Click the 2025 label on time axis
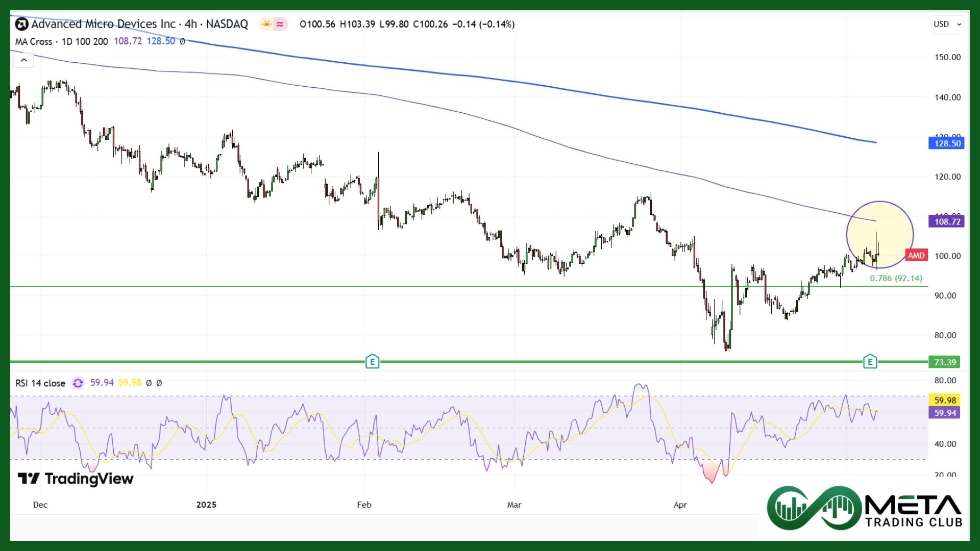Viewport: 980px width, 551px height. pyautogui.click(x=206, y=505)
